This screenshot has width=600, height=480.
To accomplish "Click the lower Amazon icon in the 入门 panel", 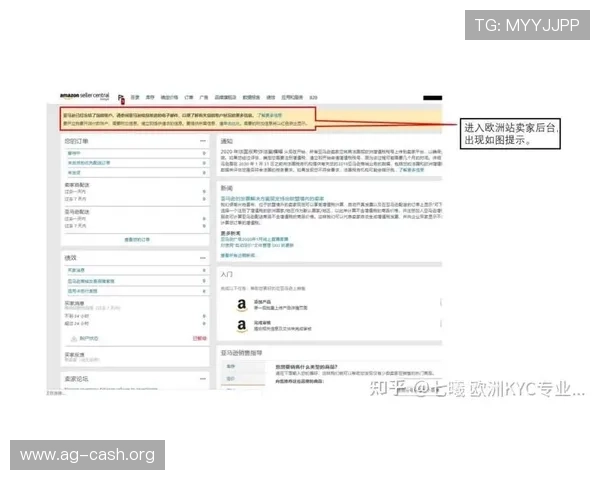I will (241, 325).
